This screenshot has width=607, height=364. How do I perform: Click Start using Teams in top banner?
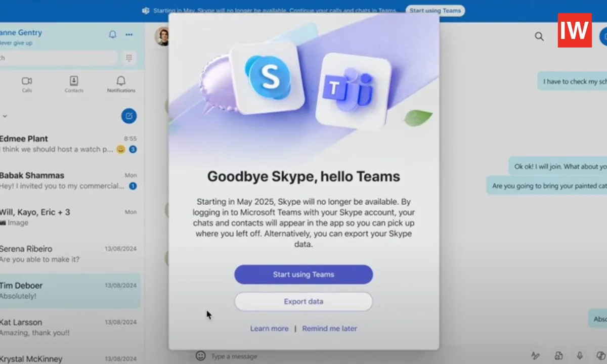coord(435,11)
